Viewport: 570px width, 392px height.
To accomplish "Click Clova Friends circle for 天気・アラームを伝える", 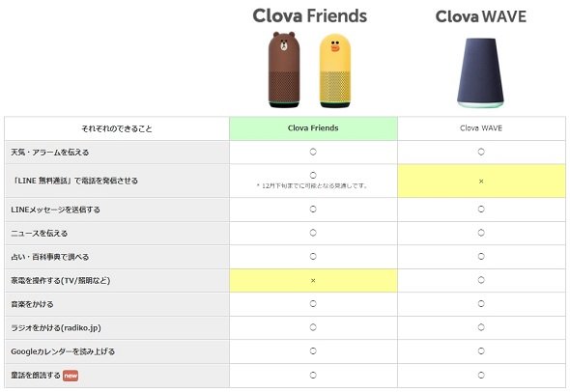I will [313, 152].
